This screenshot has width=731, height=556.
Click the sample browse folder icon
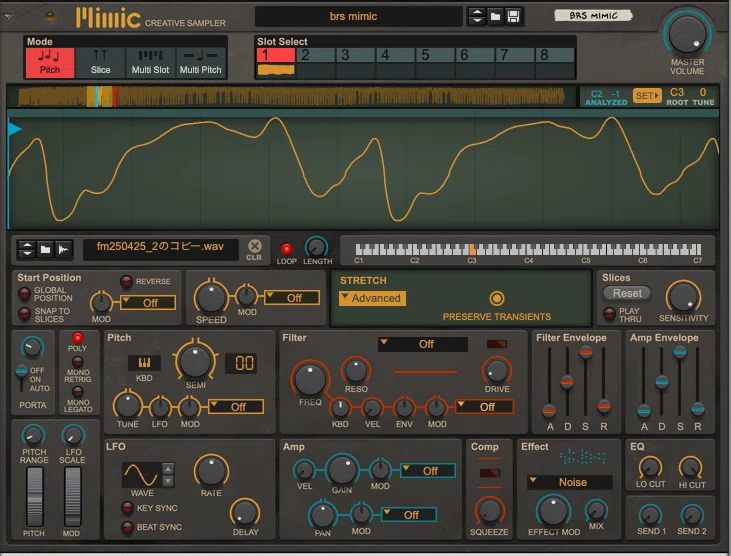point(45,250)
